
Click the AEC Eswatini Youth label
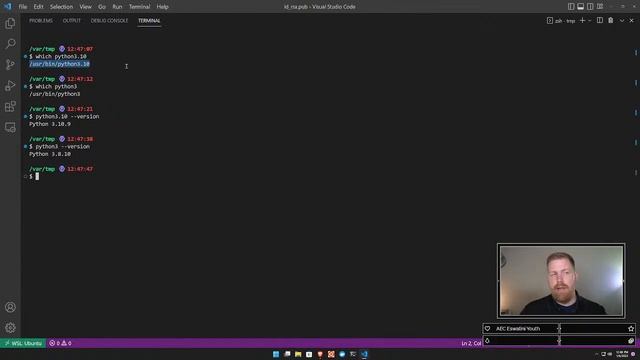tap(518, 329)
